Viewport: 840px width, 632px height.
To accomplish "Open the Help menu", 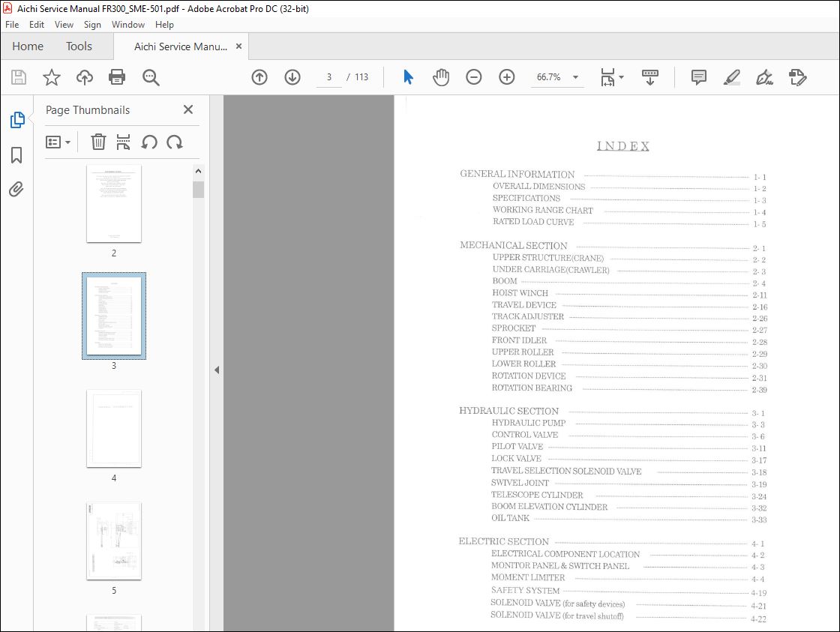I will 164,25.
